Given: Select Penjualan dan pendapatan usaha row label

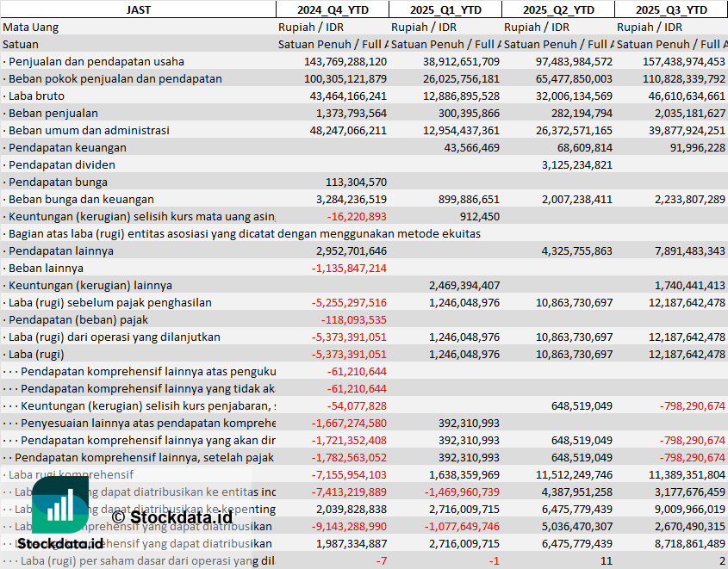Looking at the screenshot, I should tap(96, 62).
